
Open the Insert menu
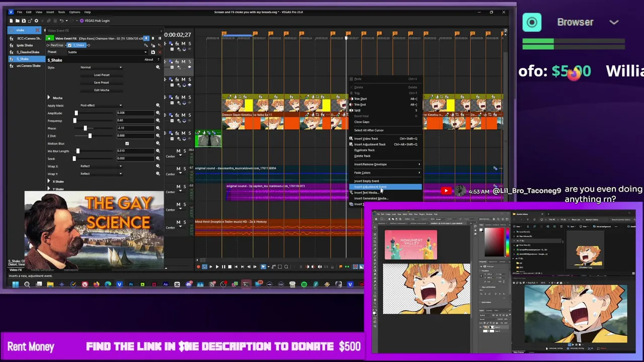(x=50, y=12)
